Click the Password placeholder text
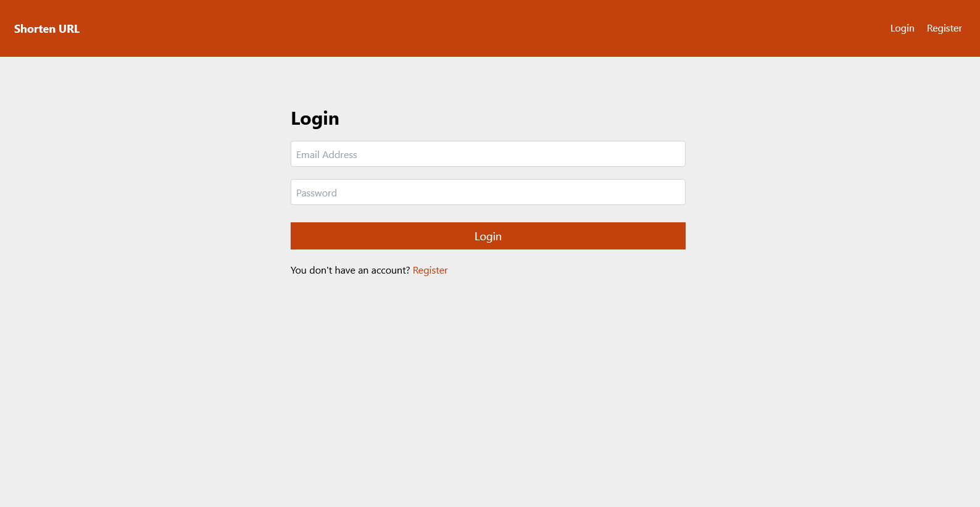980x507 pixels. (317, 193)
